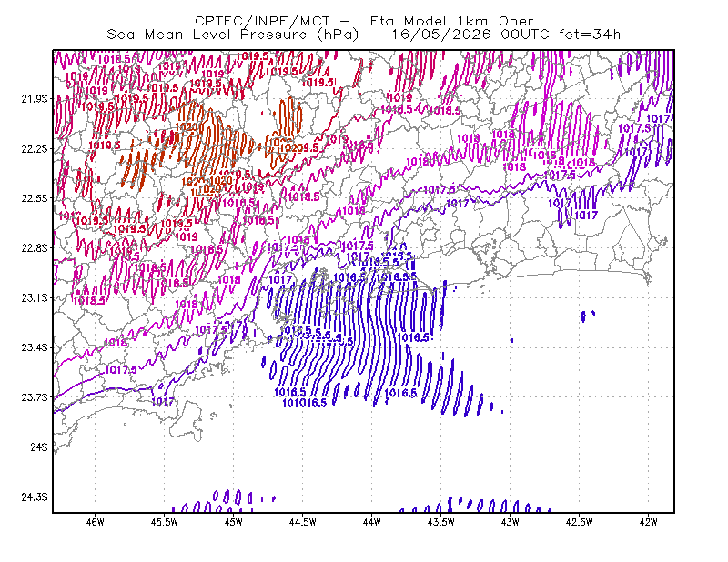Select the 45.5W longitude axis label
Screen dimensions: 728x562
[165, 522]
